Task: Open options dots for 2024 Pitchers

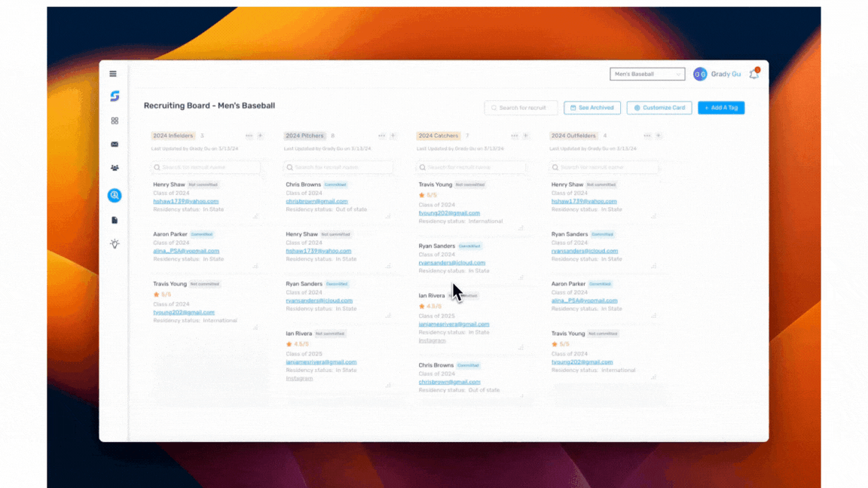Action: [382, 136]
